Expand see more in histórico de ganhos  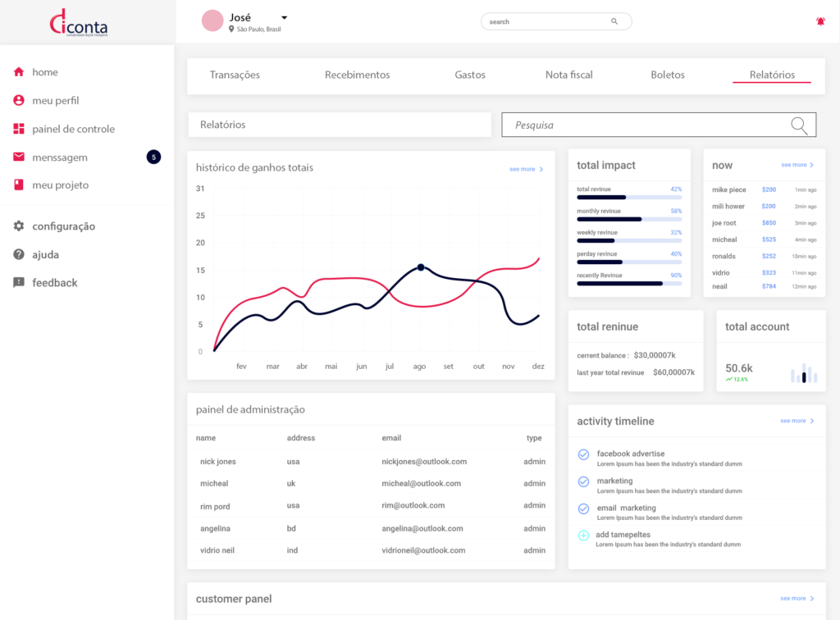pyautogui.click(x=526, y=169)
